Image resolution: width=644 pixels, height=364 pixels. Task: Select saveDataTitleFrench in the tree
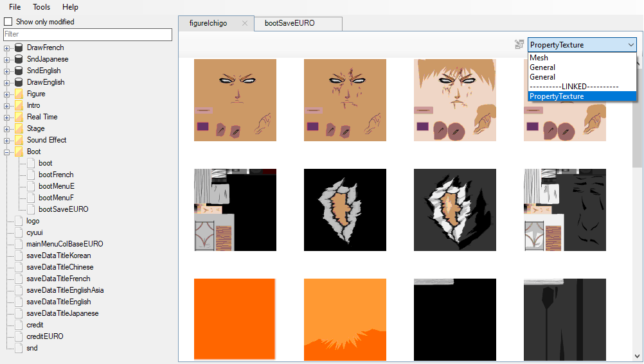coord(58,279)
